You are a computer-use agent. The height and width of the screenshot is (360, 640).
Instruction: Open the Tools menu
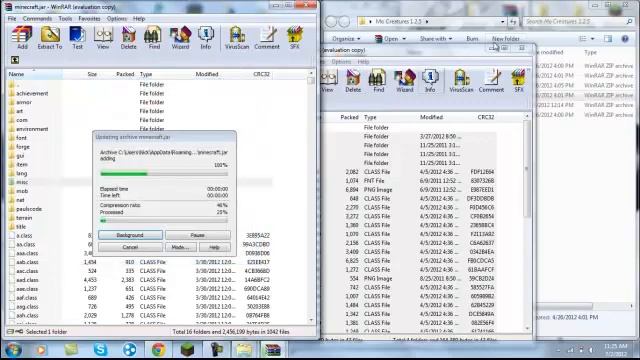(x=65, y=18)
